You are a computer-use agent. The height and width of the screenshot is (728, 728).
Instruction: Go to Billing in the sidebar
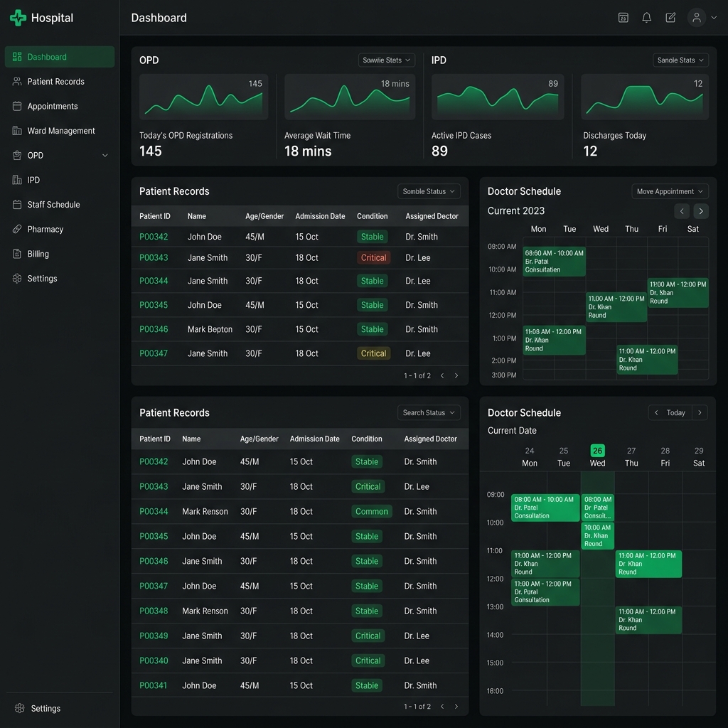click(38, 254)
